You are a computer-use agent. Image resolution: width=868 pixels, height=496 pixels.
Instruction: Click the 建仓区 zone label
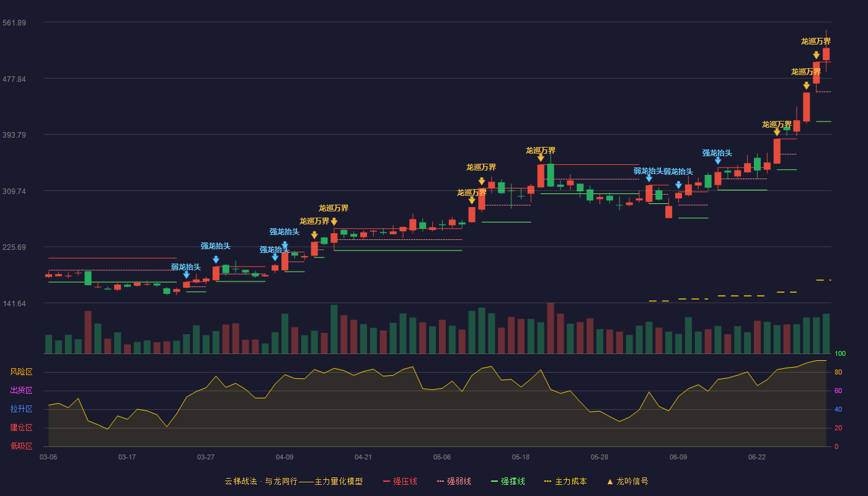[22, 428]
